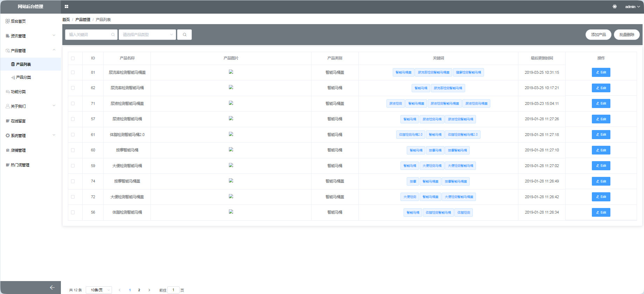Check the checkbox for product ID 56
The width and height of the screenshot is (644, 294).
pyautogui.click(x=73, y=213)
